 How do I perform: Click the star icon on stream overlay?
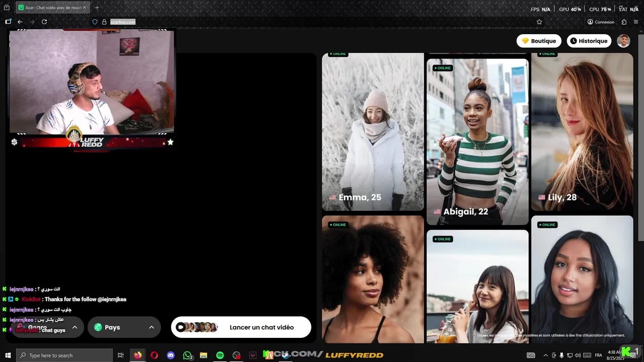[x=170, y=142]
